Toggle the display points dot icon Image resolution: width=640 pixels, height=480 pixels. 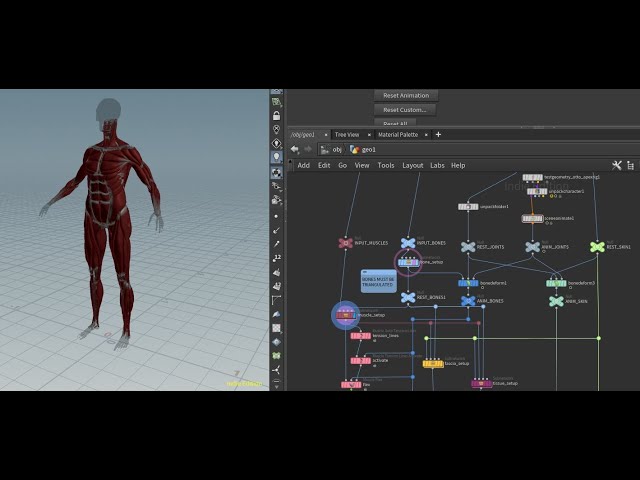pyautogui.click(x=276, y=216)
